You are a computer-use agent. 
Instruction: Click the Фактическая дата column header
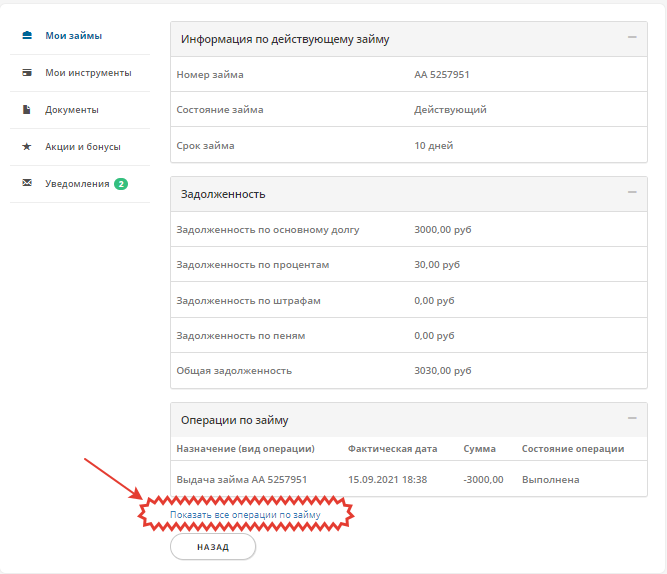coord(394,449)
